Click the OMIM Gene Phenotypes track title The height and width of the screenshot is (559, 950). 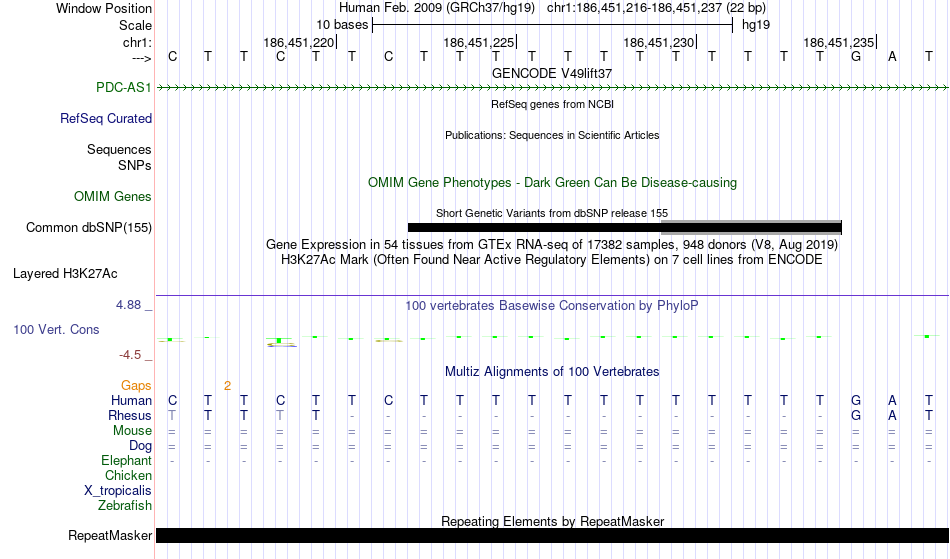coord(553,183)
